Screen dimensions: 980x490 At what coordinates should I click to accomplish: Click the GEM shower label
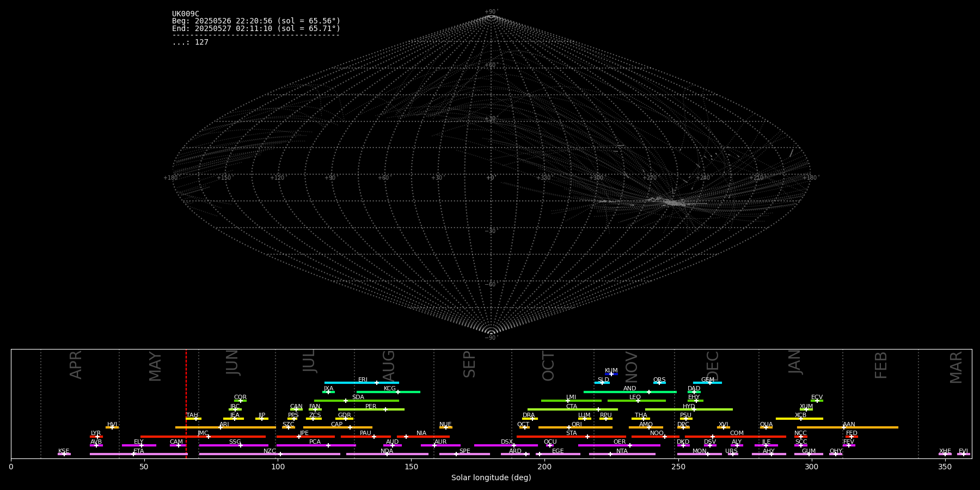point(708,379)
